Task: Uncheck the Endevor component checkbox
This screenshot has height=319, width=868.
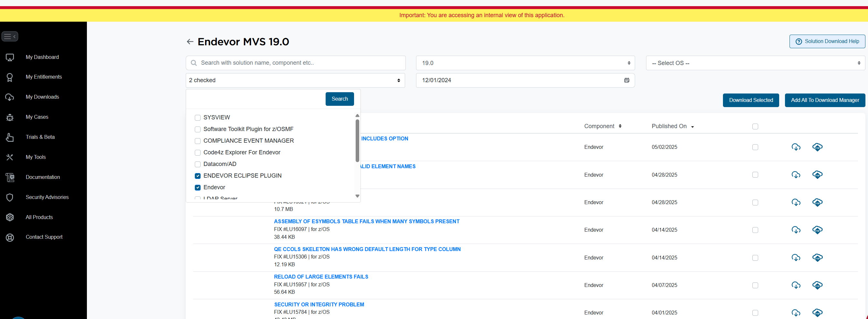Action: (x=198, y=188)
